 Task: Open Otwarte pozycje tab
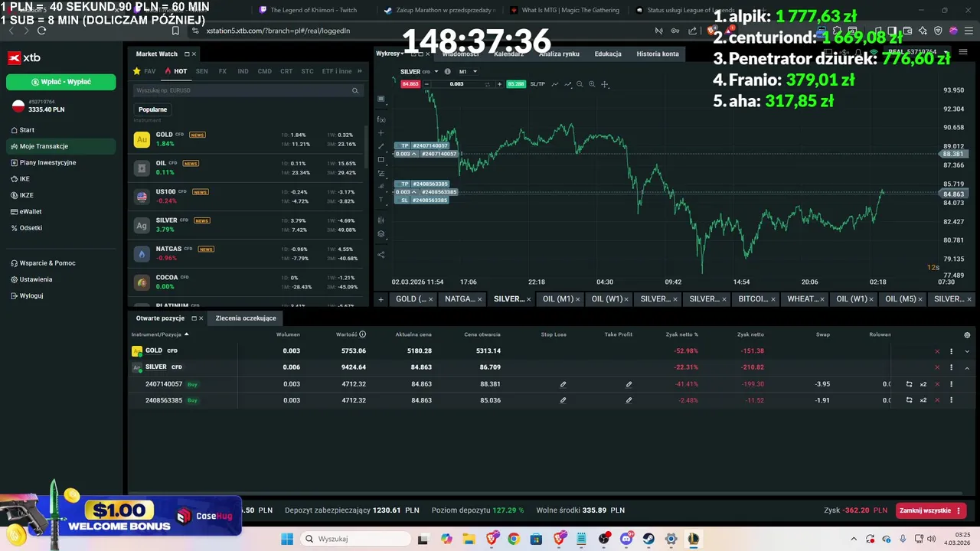click(161, 318)
